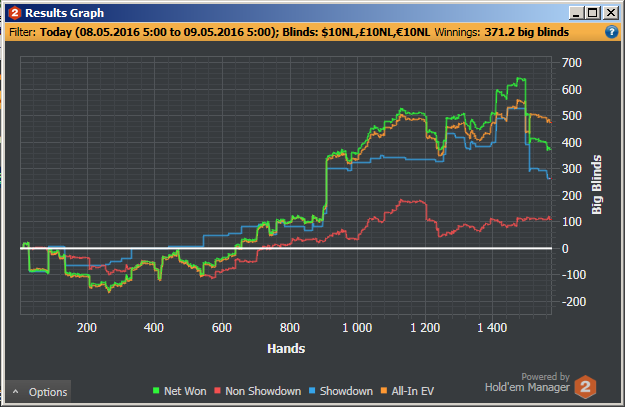This screenshot has width=625, height=407.
Task: Expand the Options panel
Action: coord(38,392)
